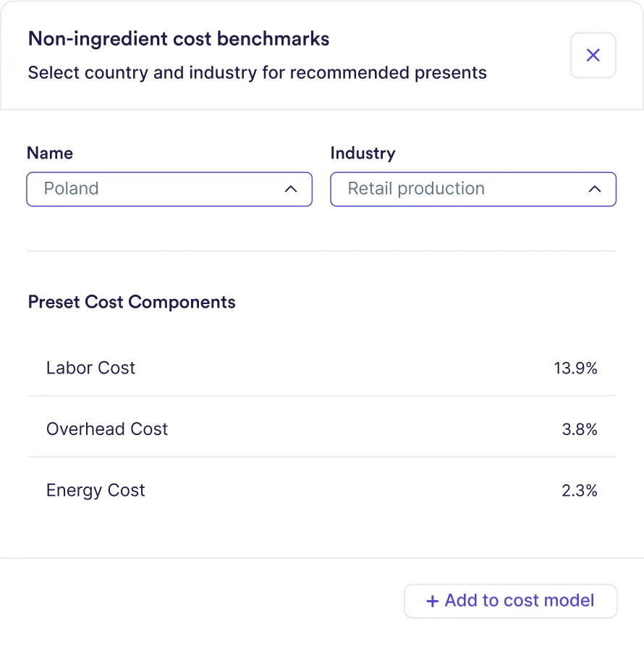Open the Retail production industry dropdown
This screenshot has height=645, width=644.
click(473, 189)
